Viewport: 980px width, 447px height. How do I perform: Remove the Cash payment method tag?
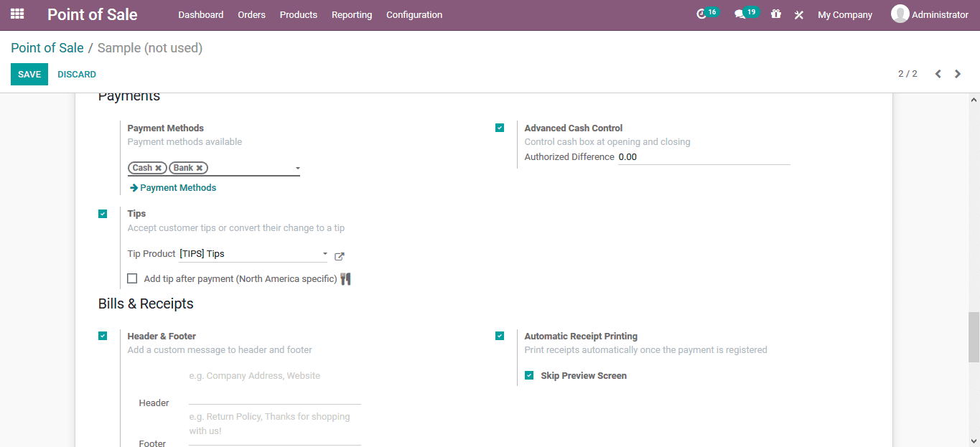pos(160,167)
